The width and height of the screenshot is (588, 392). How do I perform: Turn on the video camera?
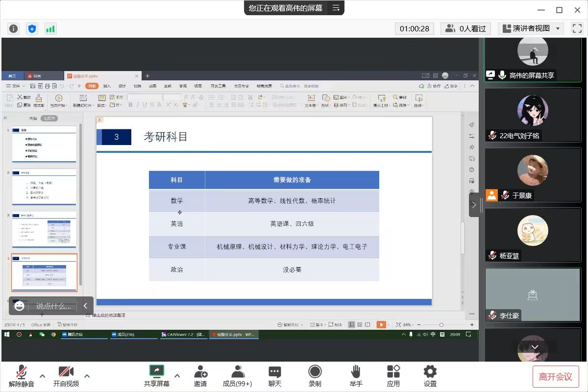66,376
